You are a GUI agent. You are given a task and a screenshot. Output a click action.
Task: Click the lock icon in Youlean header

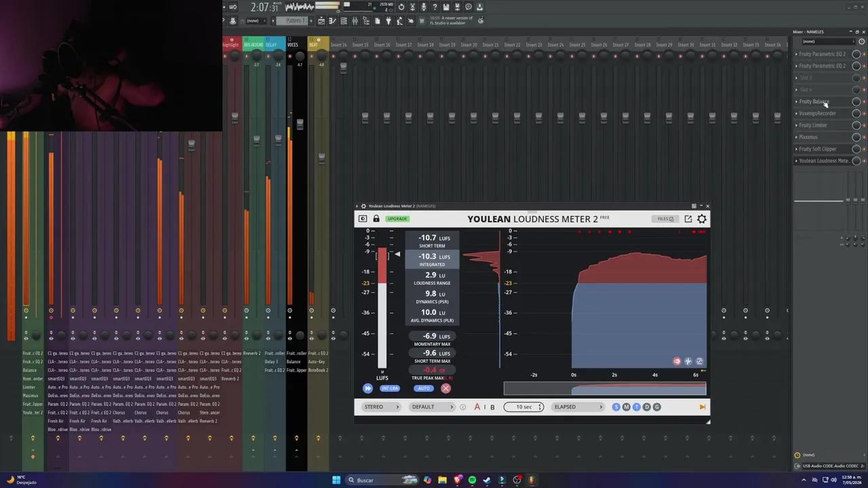376,219
